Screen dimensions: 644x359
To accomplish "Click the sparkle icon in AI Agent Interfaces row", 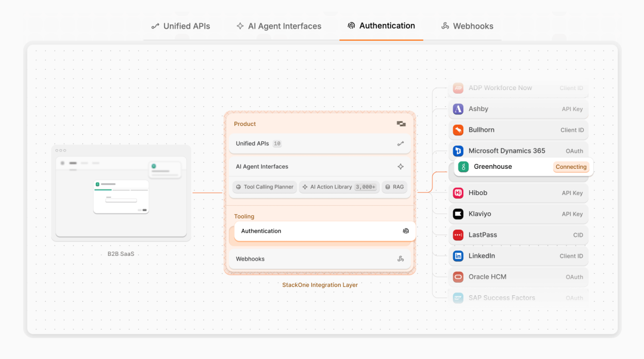I will click(401, 167).
